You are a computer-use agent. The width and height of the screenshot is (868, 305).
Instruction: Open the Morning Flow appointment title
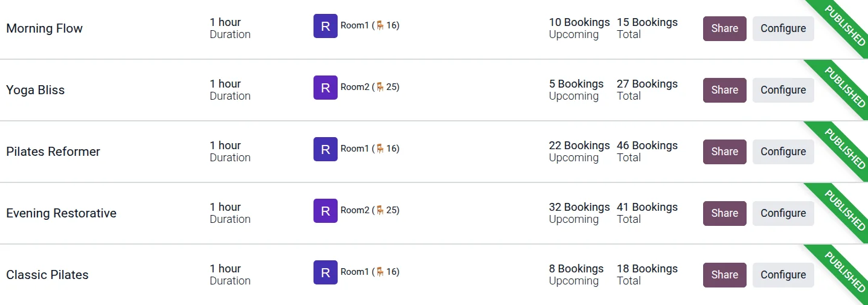coord(44,28)
